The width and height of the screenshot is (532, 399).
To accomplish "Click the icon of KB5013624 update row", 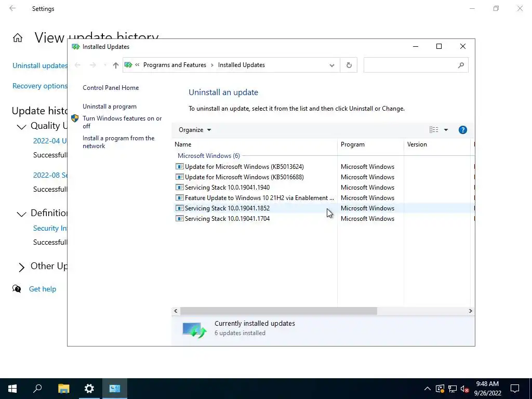I will (x=179, y=167).
